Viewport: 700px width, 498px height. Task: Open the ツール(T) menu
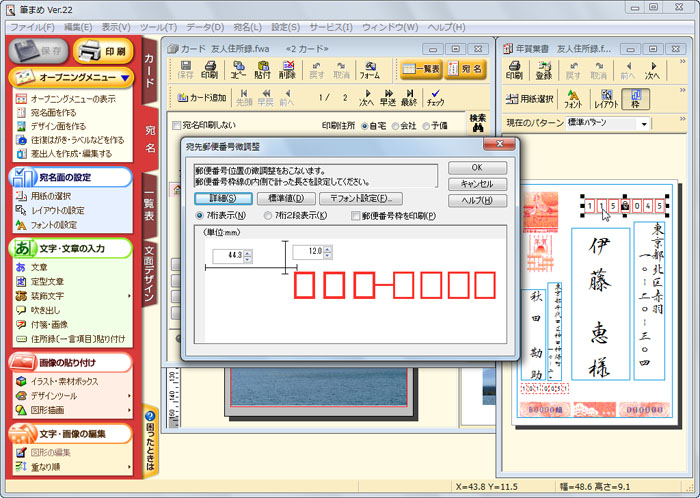point(157,25)
